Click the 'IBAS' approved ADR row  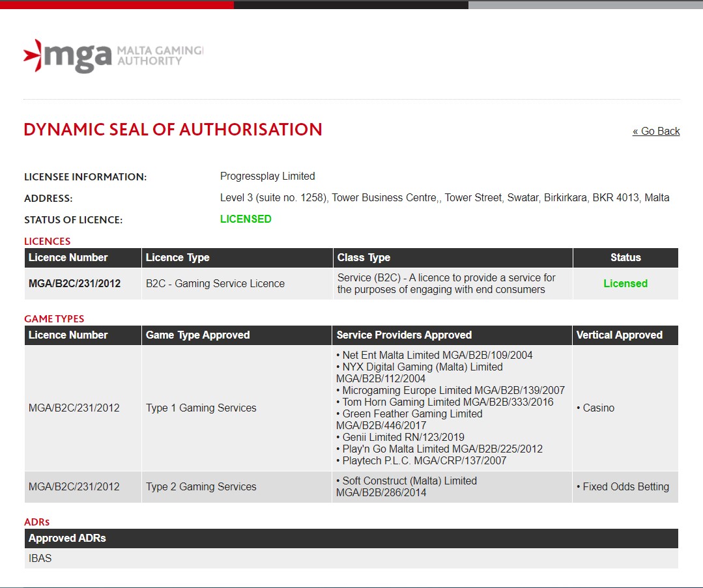click(x=352, y=559)
